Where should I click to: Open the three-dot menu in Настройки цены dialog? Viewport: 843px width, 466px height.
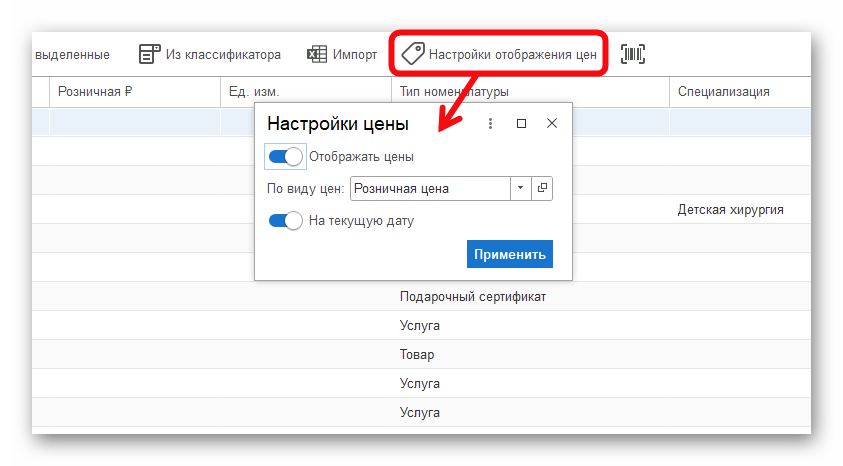pos(490,123)
